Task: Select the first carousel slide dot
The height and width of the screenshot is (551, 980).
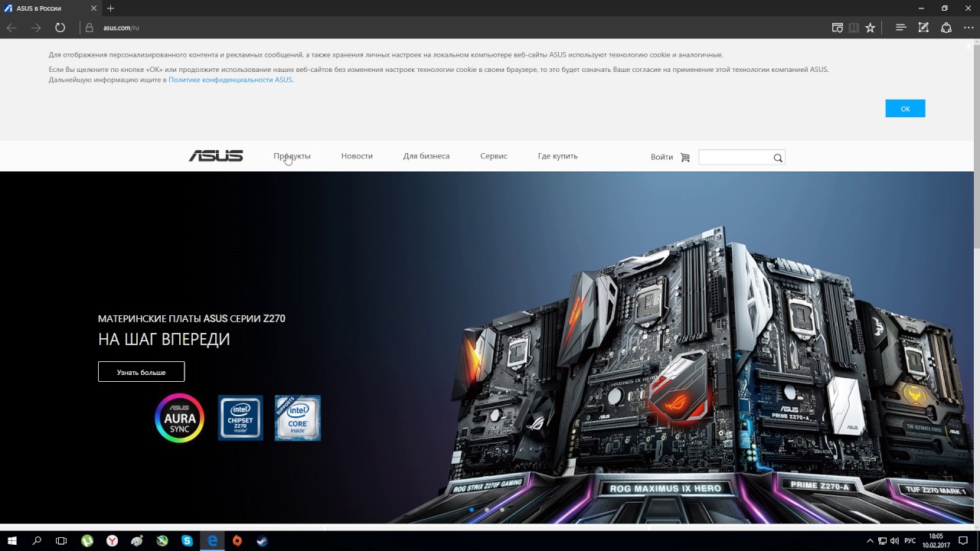Action: [x=471, y=510]
